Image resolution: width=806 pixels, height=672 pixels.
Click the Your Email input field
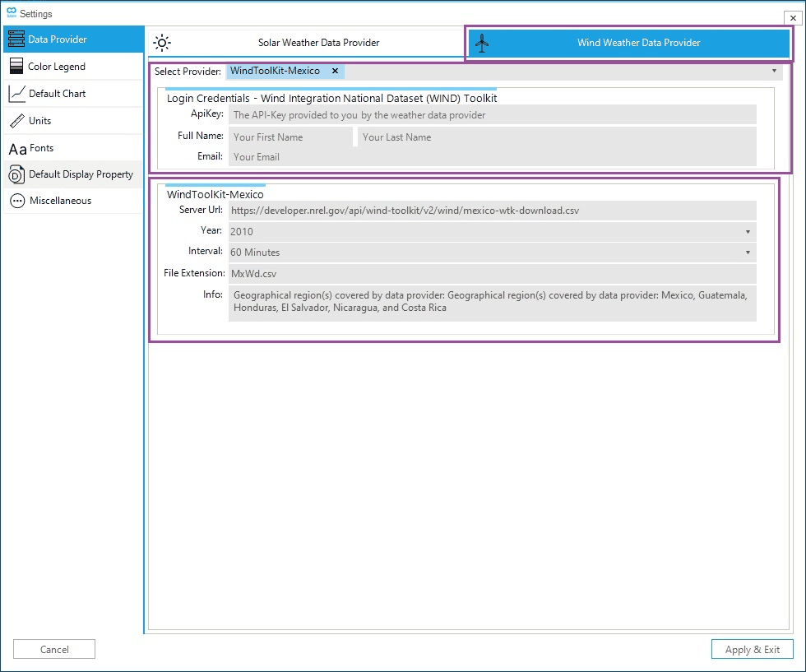pyautogui.click(x=492, y=157)
